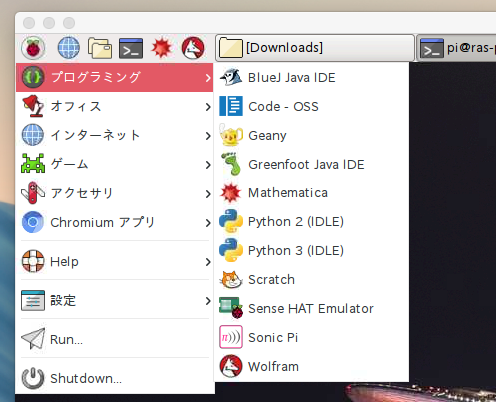Image resolution: width=496 pixels, height=402 pixels.
Task: Launch Wolfram wolf icon in the panel
Action: (193, 48)
